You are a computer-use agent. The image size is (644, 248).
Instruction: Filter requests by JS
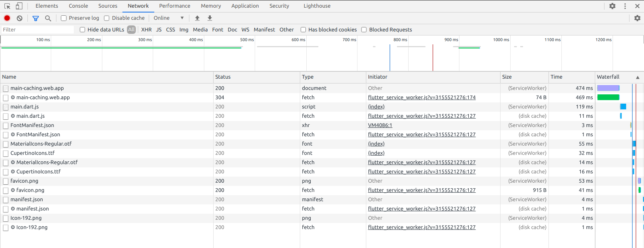coord(159,30)
